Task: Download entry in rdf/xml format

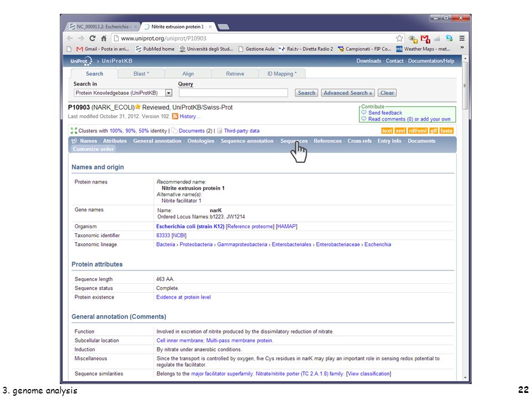Action: coord(418,131)
